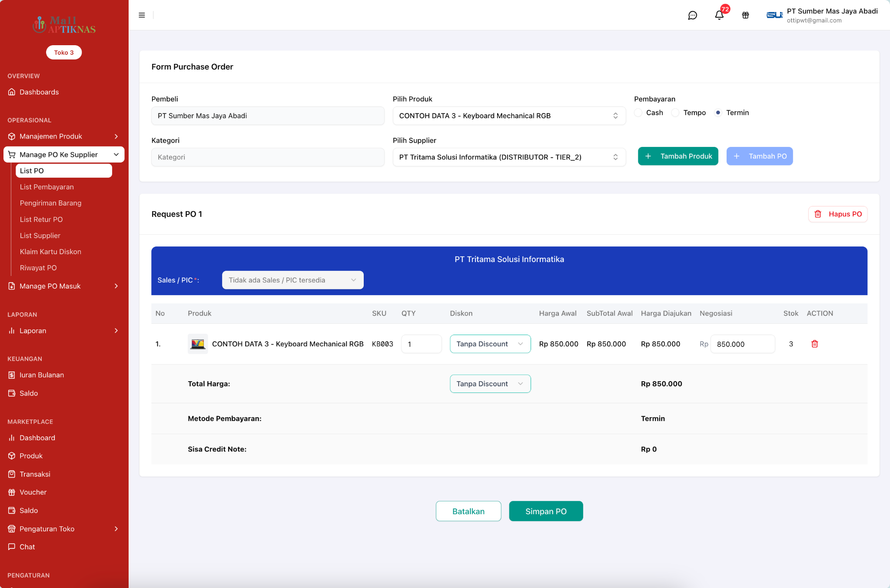Open List Pembayaran submenu item

[x=47, y=187]
